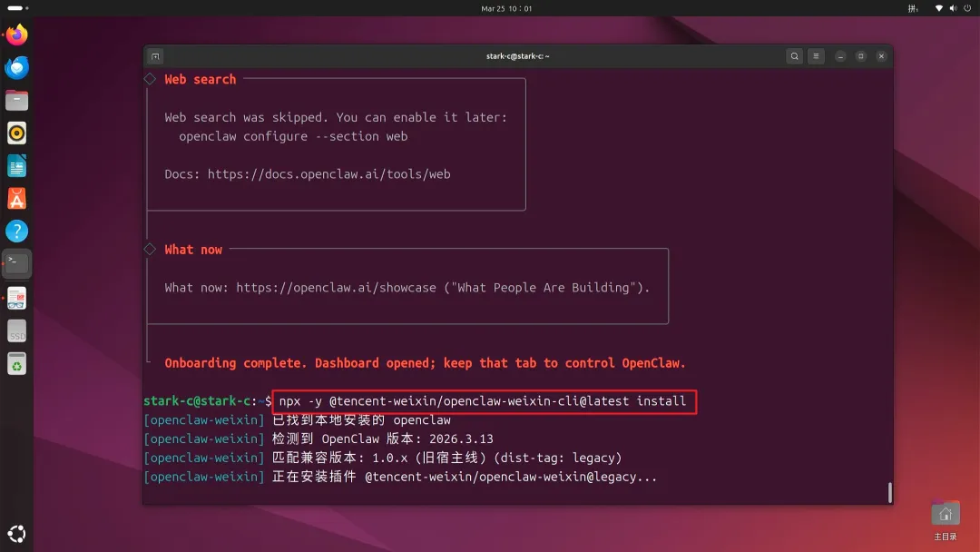Maximize the terminal window
This screenshot has height=552, width=980.
pyautogui.click(x=860, y=56)
